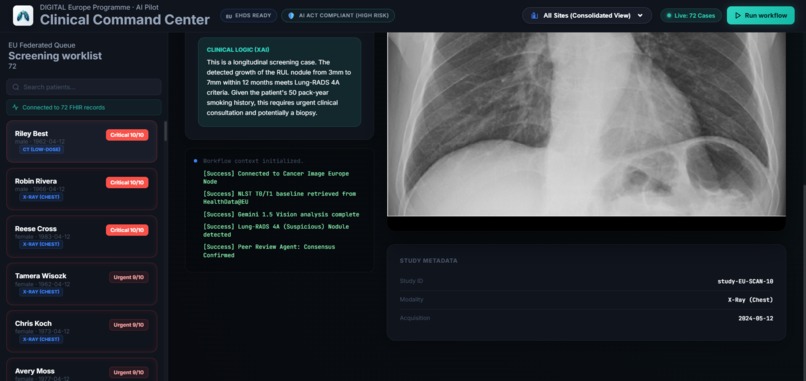The height and width of the screenshot is (381, 806).
Task: Click the Modality value X-Ray (Chest)
Action: [750, 300]
